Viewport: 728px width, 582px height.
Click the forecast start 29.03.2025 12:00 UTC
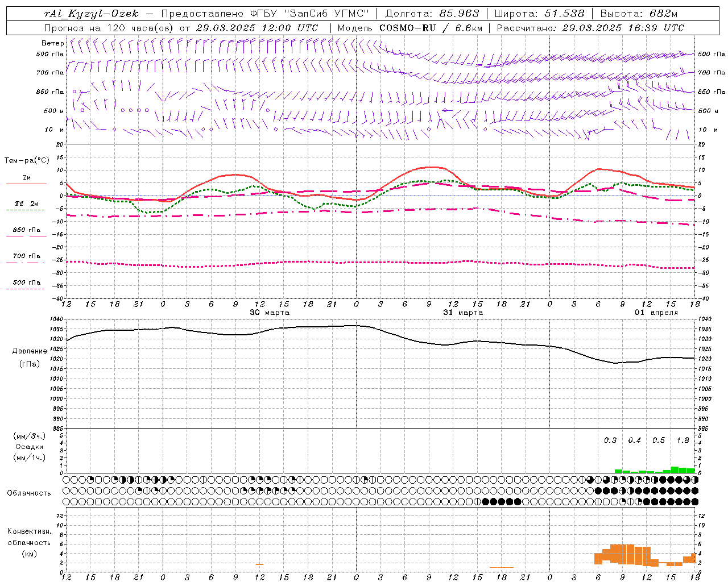click(257, 28)
